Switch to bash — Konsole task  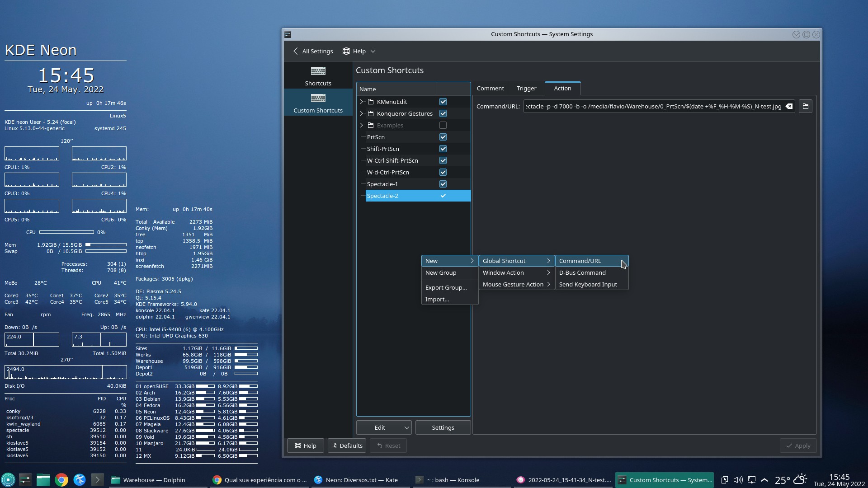461,480
